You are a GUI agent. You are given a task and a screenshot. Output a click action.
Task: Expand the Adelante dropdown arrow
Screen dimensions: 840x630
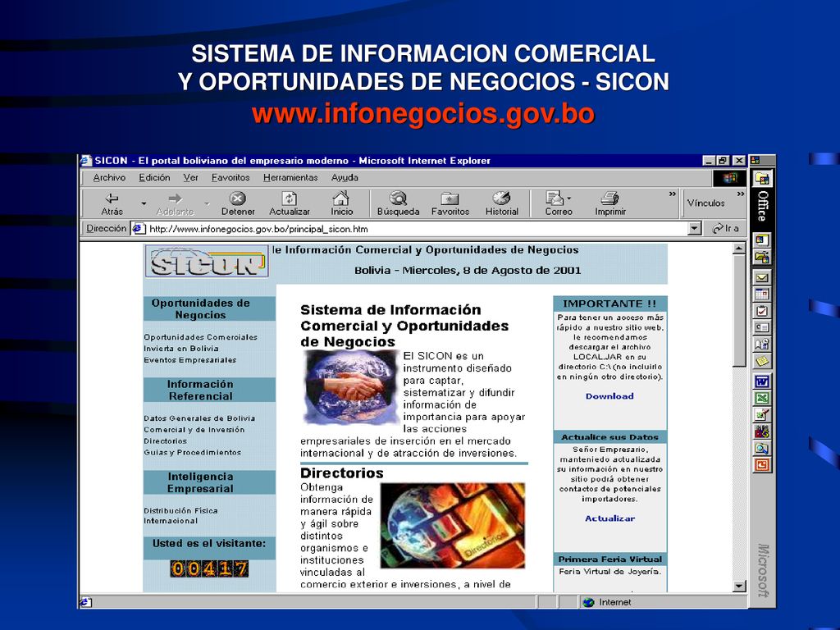pyautogui.click(x=207, y=203)
